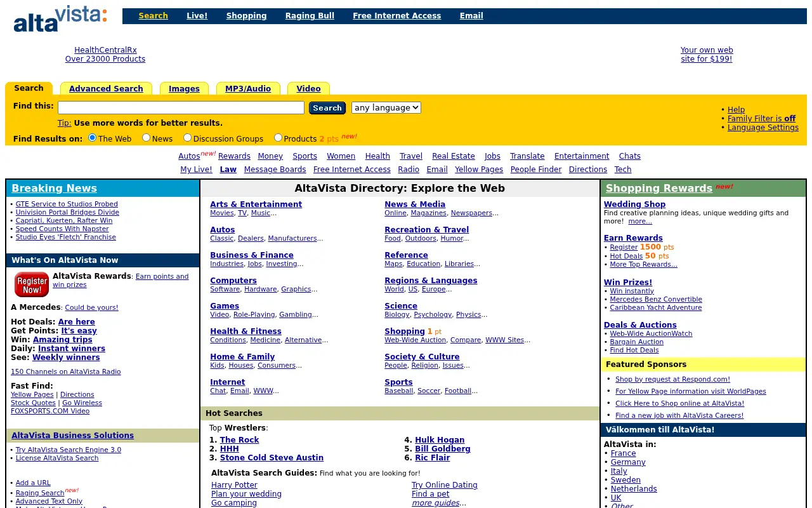Screen dimensions: 812x508
Task: Open the Translate shortcut link
Action: [527, 156]
